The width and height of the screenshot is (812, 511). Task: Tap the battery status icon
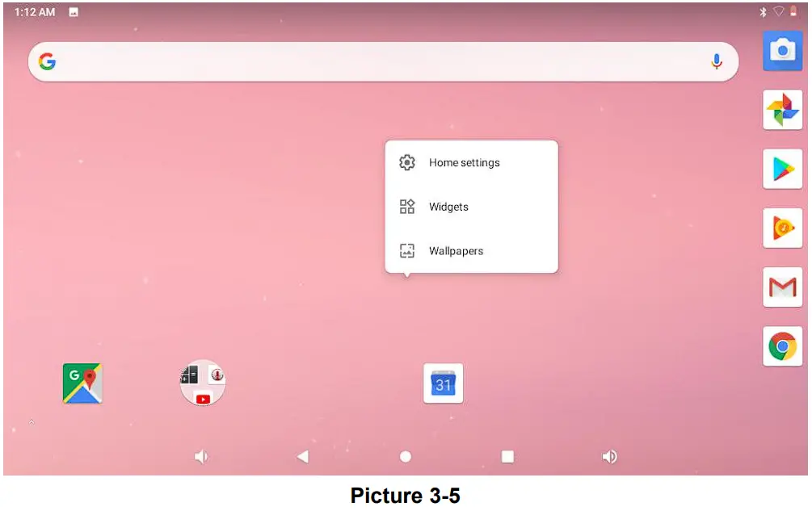pos(793,11)
